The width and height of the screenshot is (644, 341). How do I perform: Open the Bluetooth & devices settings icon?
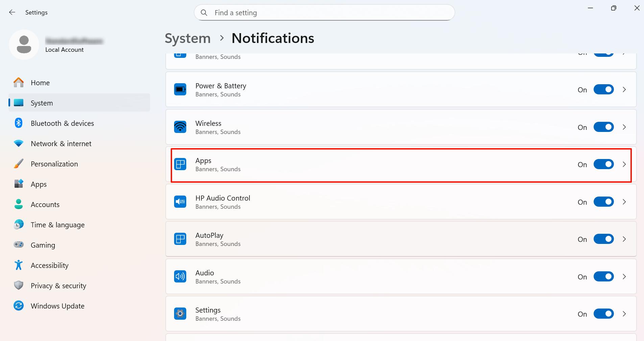[x=19, y=123]
